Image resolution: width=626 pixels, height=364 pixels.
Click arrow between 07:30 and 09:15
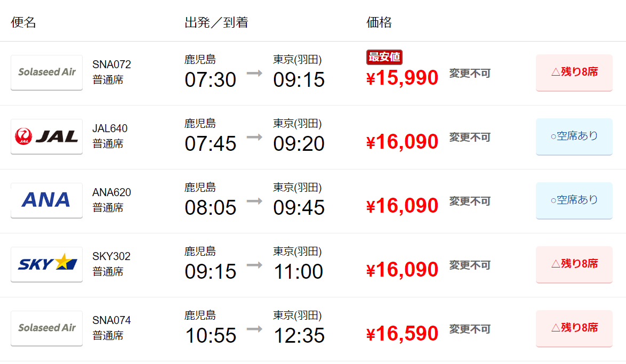(x=254, y=73)
